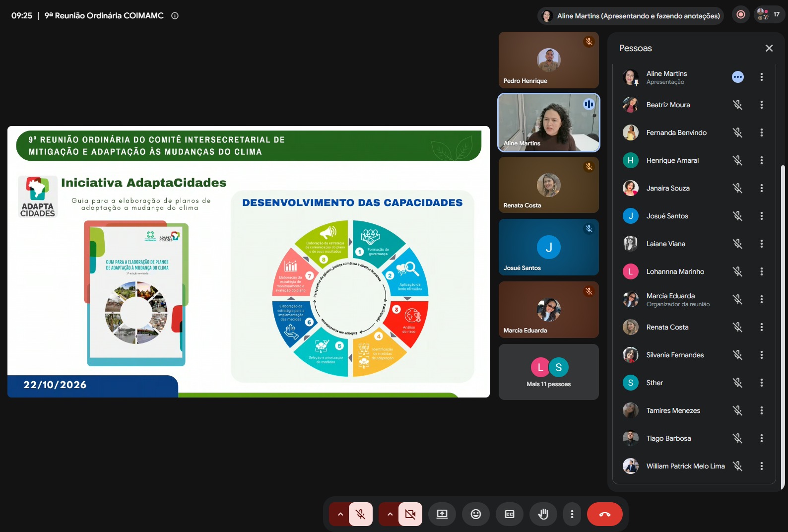Viewport: 788px width, 532px height.
Task: Click Fernanda Benvindo muted microphone icon
Action: [738, 133]
